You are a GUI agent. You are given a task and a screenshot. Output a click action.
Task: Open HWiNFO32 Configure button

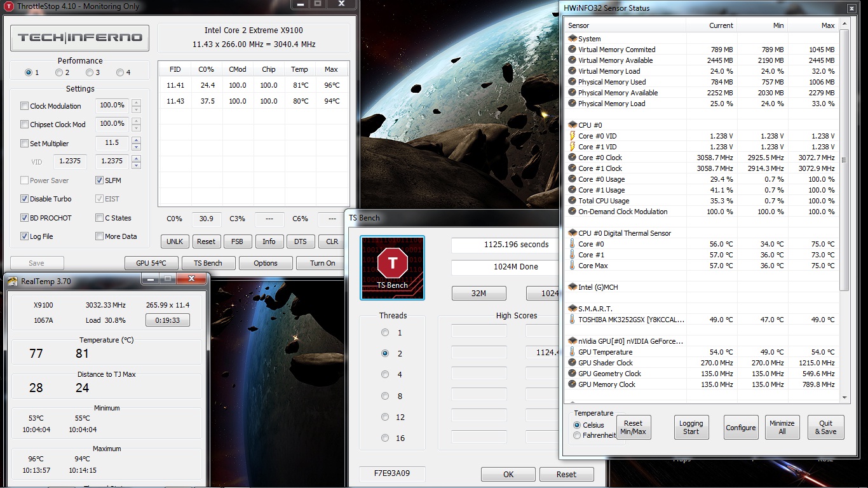741,428
